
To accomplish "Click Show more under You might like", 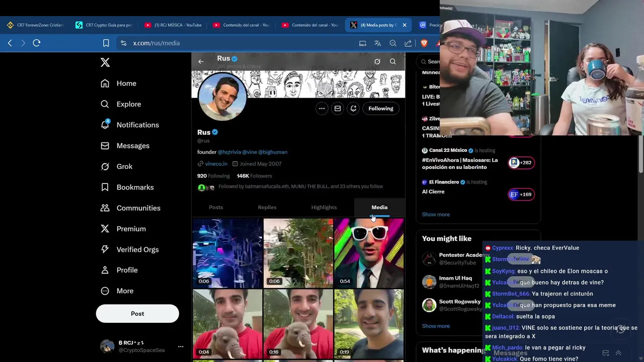I will [436, 326].
